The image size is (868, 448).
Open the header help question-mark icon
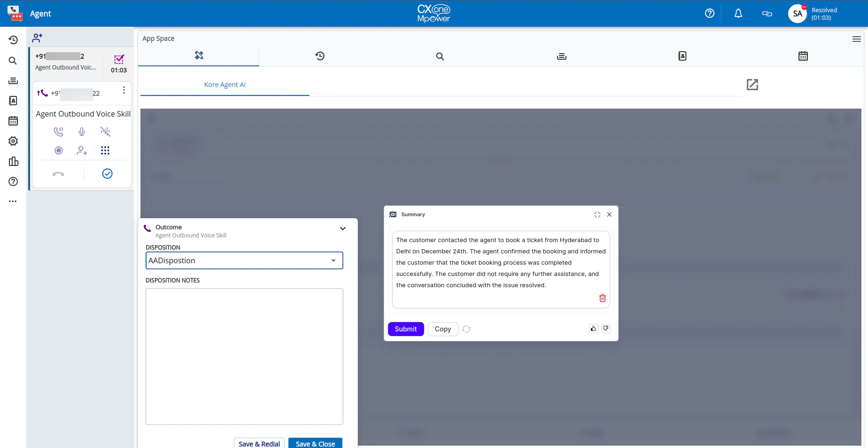710,14
